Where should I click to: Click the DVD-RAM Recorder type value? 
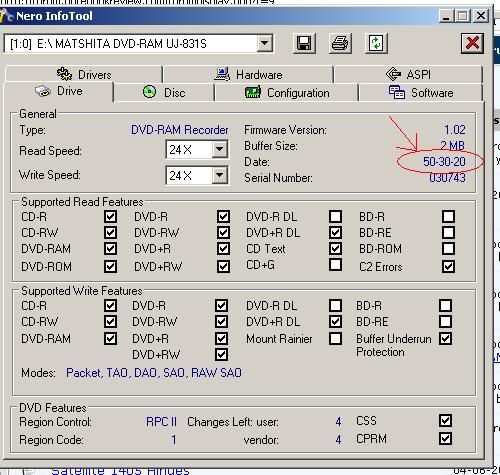180,130
